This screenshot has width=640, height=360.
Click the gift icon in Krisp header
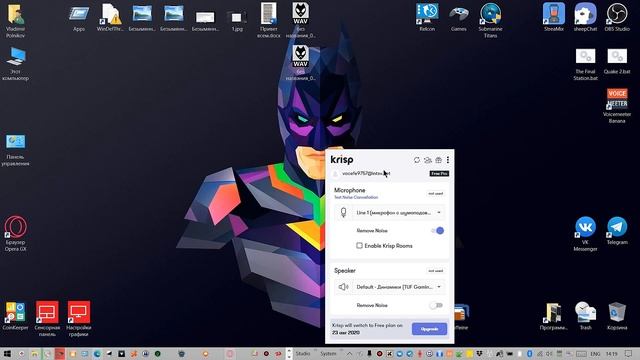tap(438, 160)
